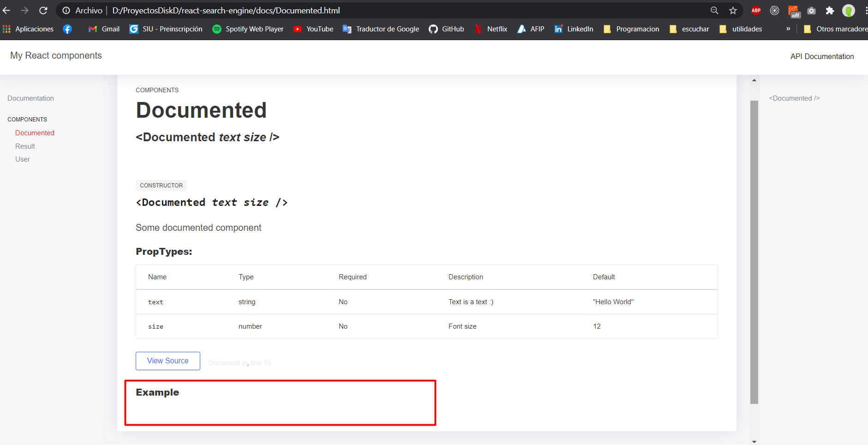The height and width of the screenshot is (445, 868).
Task: Select User in the sidebar navigation
Action: [x=22, y=159]
